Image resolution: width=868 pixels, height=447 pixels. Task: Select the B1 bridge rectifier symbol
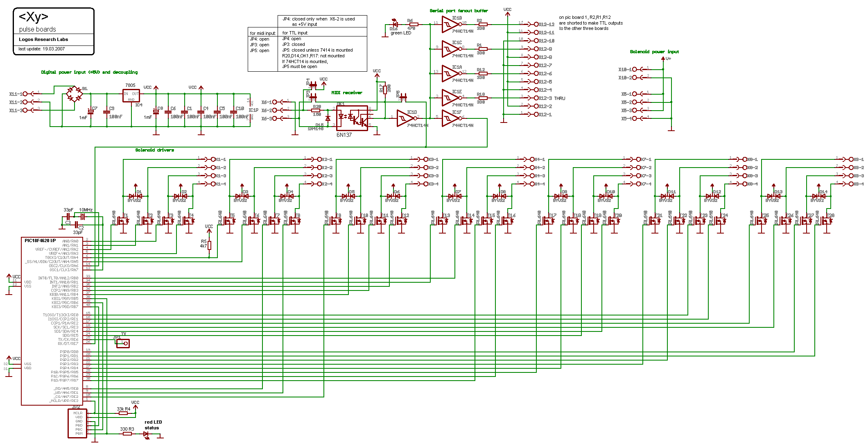(74, 94)
